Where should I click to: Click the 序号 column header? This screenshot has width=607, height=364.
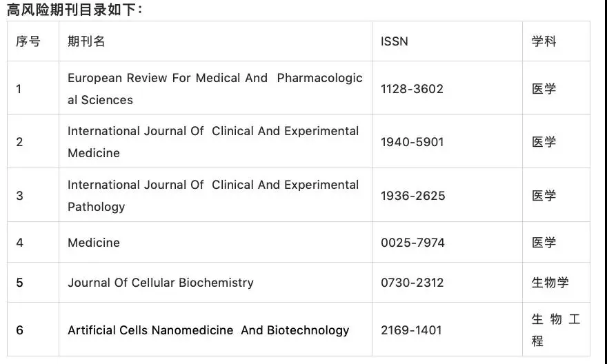[28, 41]
